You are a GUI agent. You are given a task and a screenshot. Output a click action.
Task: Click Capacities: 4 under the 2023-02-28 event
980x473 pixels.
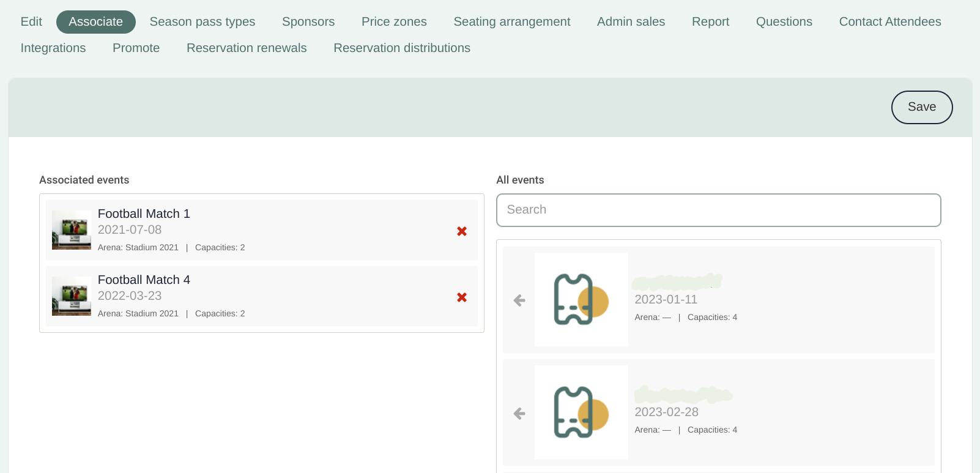pyautogui.click(x=712, y=430)
